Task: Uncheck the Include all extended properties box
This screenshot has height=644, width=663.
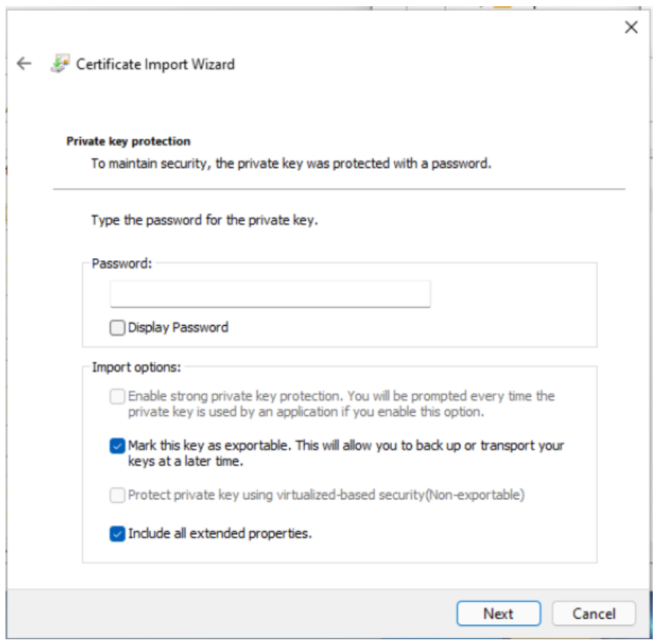Action: coord(117,533)
